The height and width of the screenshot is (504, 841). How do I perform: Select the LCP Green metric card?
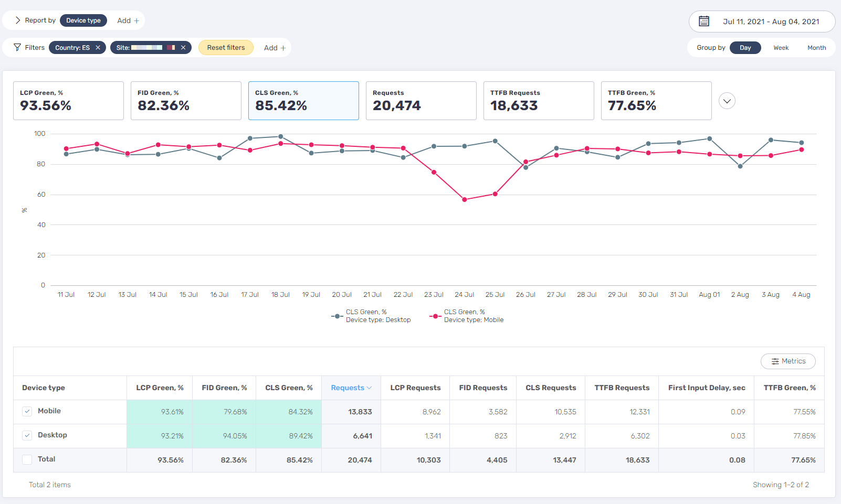(x=68, y=101)
